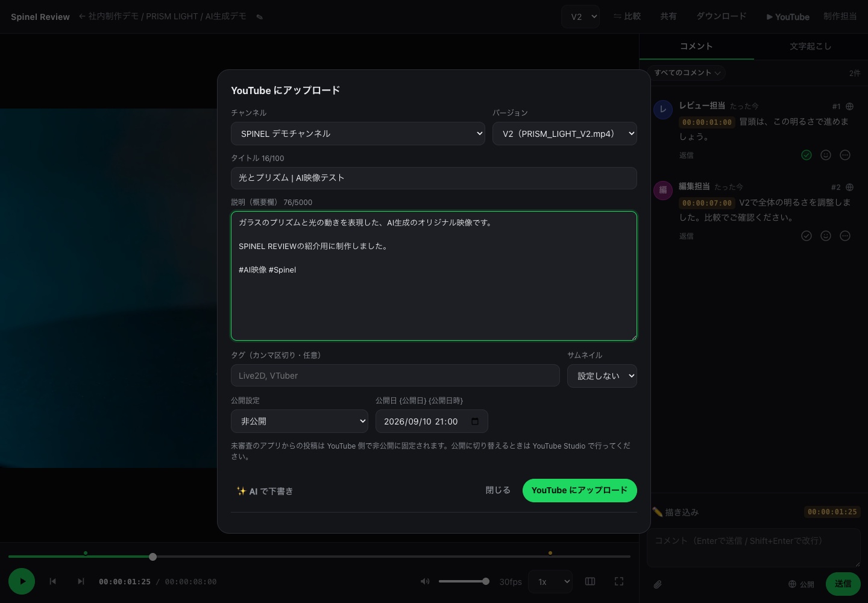
Task: Click the volume slider handle
Action: [x=486, y=581]
